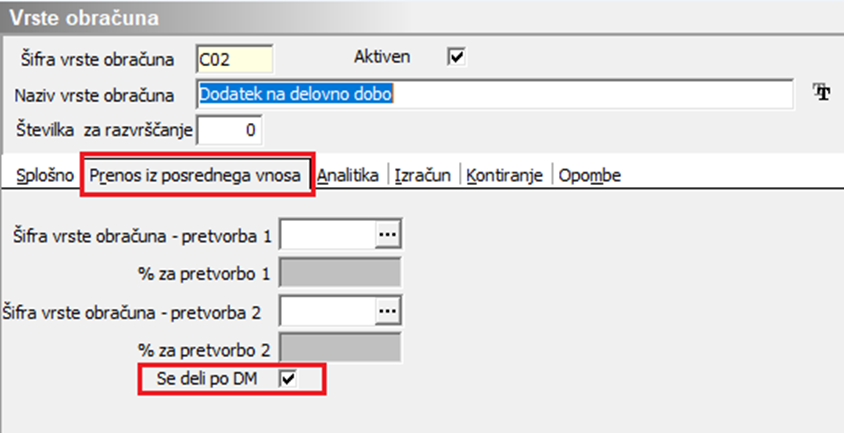
Task: Open lookup for pretvorba 1 code
Action: point(387,234)
